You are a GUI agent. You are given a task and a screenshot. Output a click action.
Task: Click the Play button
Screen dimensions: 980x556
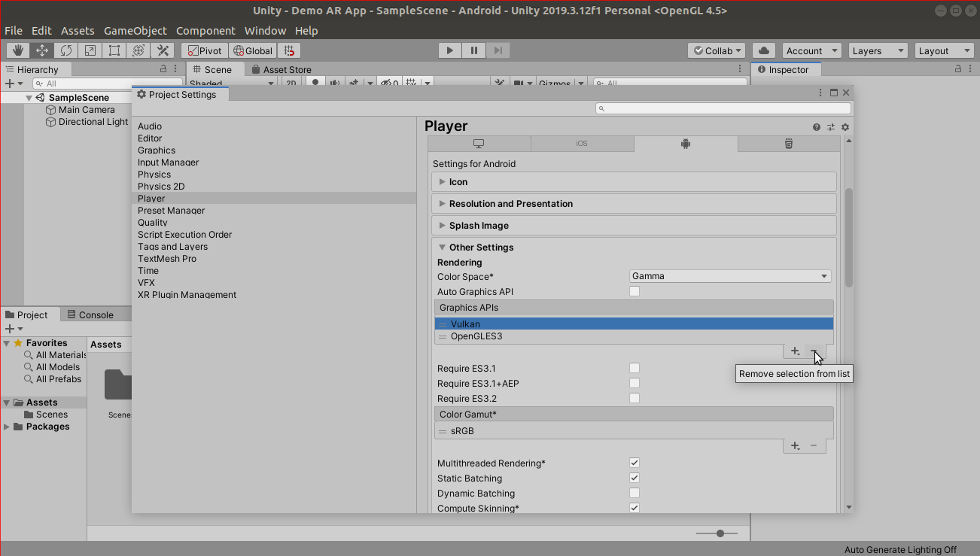(x=450, y=50)
